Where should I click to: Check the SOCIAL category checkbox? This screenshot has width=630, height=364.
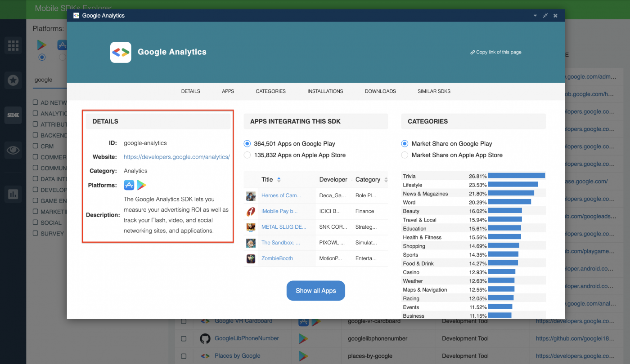tap(36, 222)
